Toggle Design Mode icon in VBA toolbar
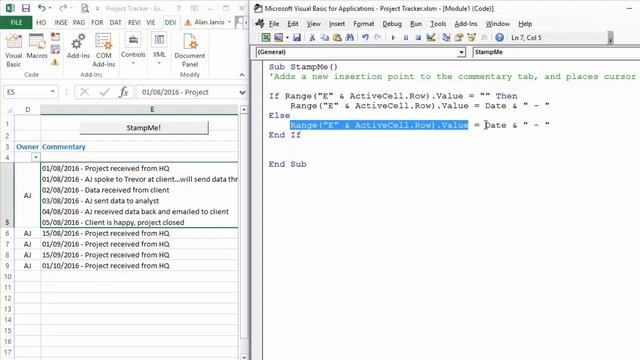The image size is (640, 360). (431, 38)
